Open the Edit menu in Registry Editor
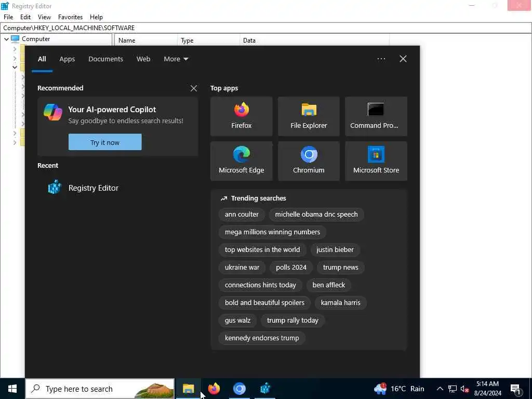The height and width of the screenshot is (399, 532). [25, 17]
